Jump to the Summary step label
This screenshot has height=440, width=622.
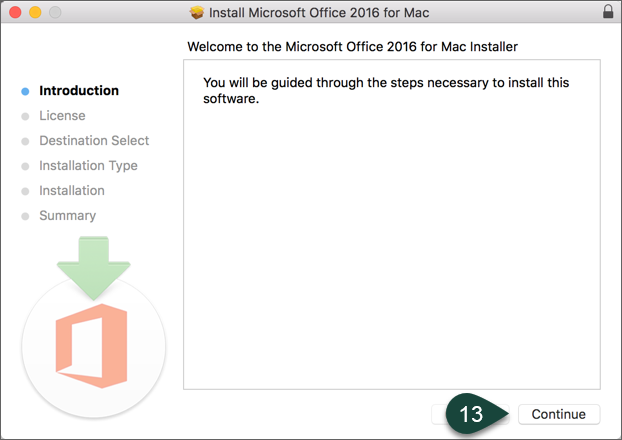coord(67,216)
